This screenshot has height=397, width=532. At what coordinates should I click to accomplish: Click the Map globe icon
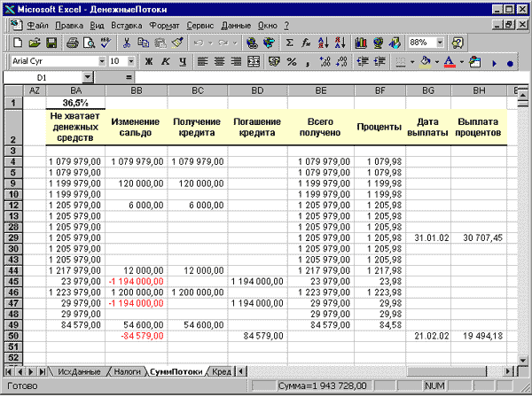(x=378, y=43)
